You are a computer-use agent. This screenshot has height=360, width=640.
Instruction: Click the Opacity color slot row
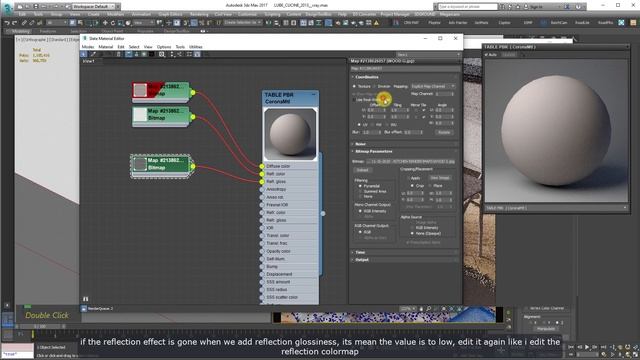click(x=290, y=251)
